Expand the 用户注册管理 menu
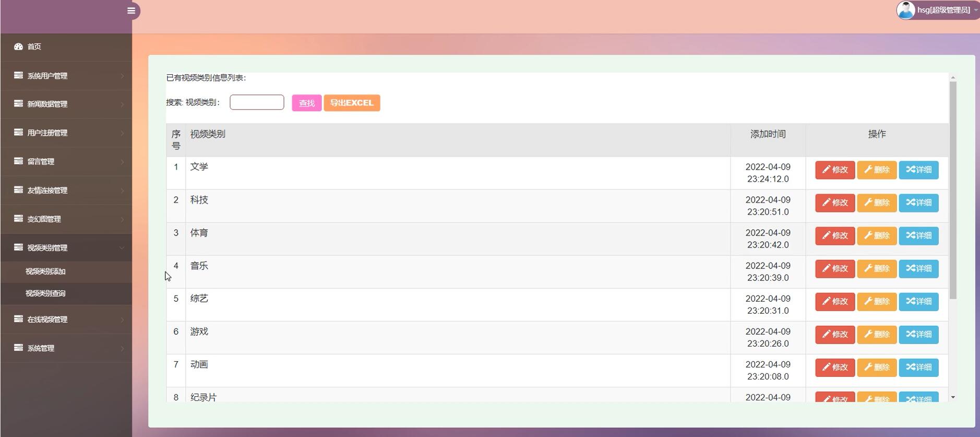980x437 pixels. pos(66,133)
